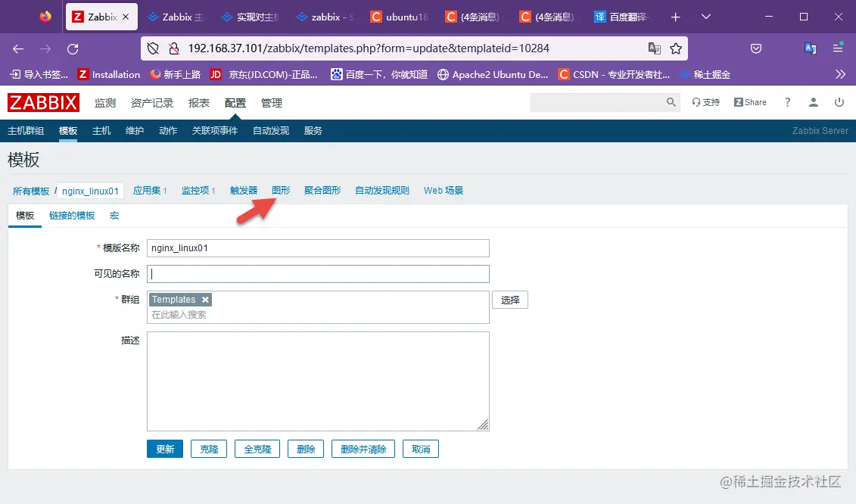Open the user profile icon
Viewport: 856px width, 504px height.
(x=813, y=102)
